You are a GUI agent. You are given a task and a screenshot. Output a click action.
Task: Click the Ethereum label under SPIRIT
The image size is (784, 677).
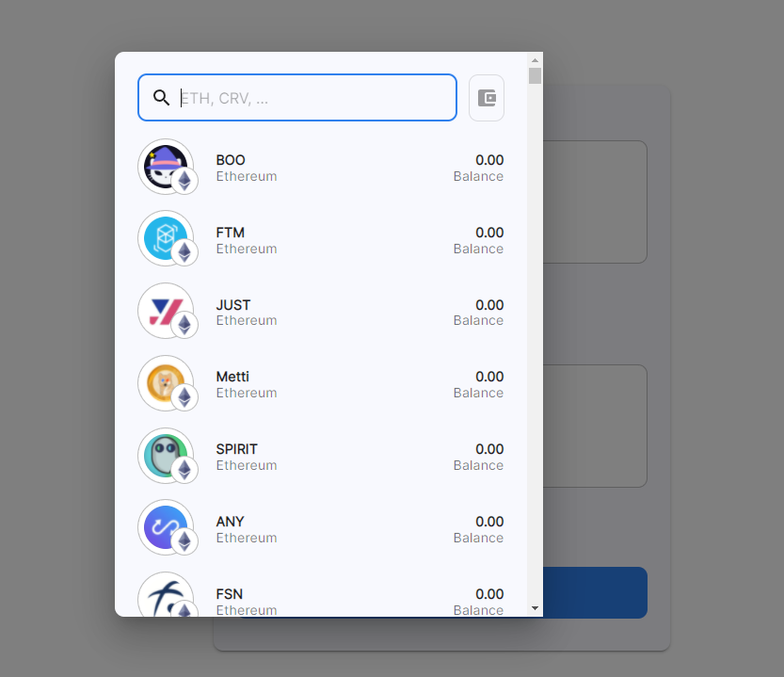pyautogui.click(x=247, y=465)
